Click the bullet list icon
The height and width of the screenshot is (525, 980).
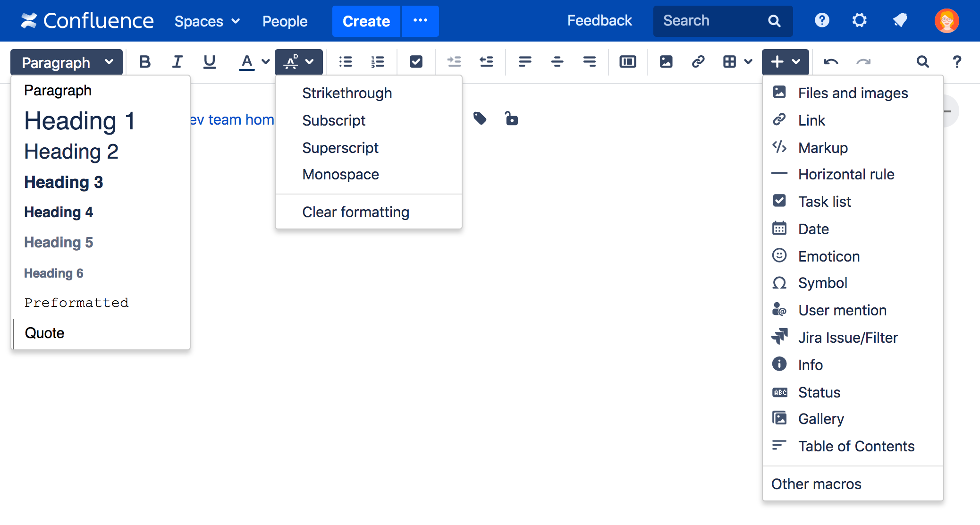coord(346,62)
